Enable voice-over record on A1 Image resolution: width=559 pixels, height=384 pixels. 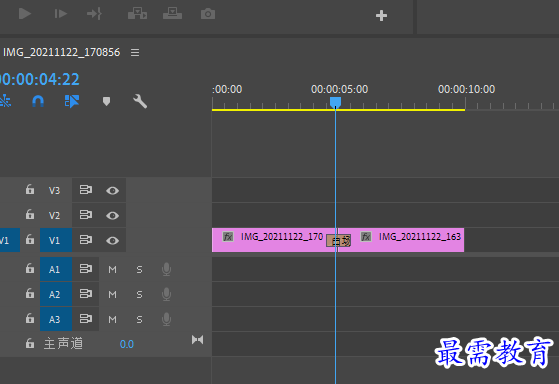(166, 269)
